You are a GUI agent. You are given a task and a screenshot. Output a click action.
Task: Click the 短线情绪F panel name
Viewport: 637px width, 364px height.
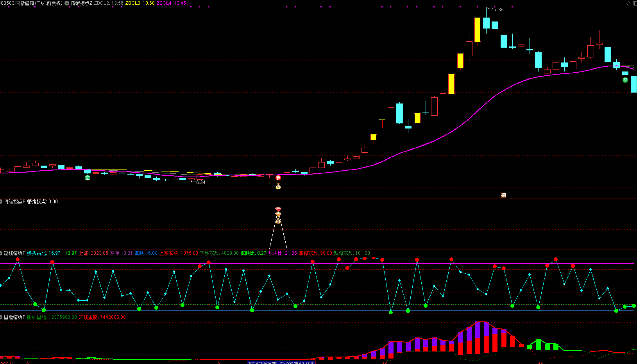pyautogui.click(x=14, y=253)
